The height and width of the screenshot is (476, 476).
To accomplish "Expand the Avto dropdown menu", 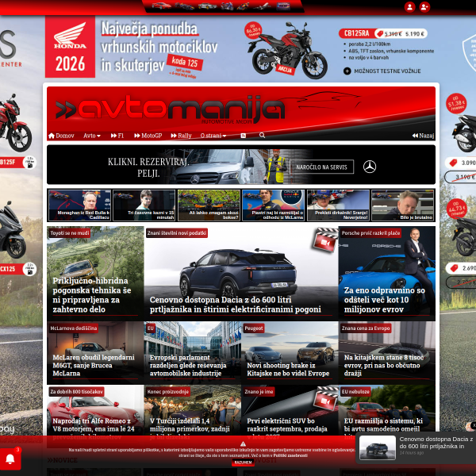I will tap(92, 136).
